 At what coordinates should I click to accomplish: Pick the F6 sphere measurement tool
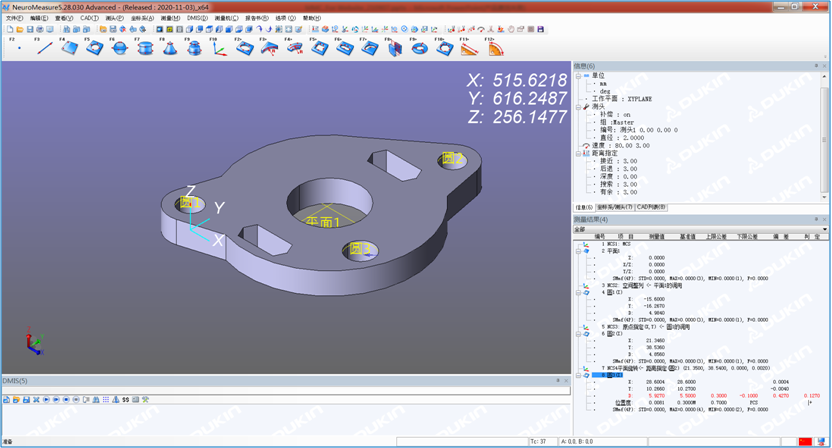coord(120,47)
